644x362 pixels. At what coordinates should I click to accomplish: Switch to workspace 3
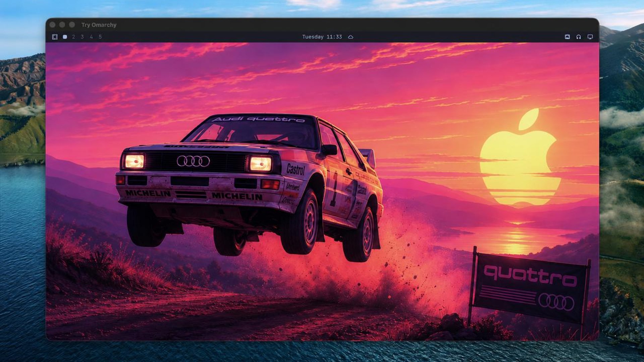tap(82, 37)
